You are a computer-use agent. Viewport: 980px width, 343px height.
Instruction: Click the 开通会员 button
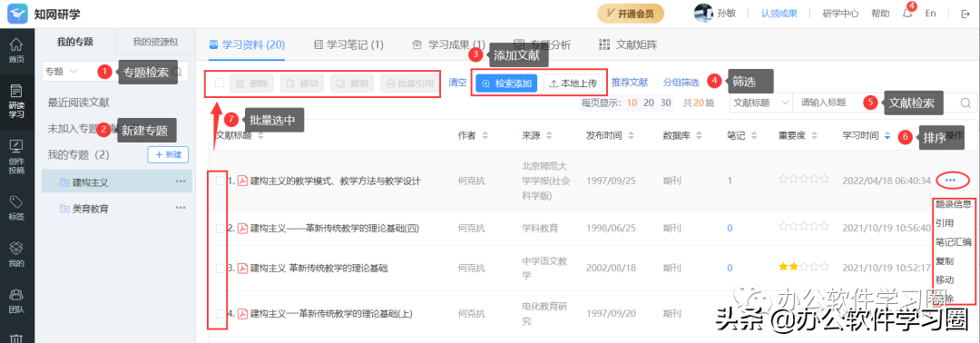(630, 13)
